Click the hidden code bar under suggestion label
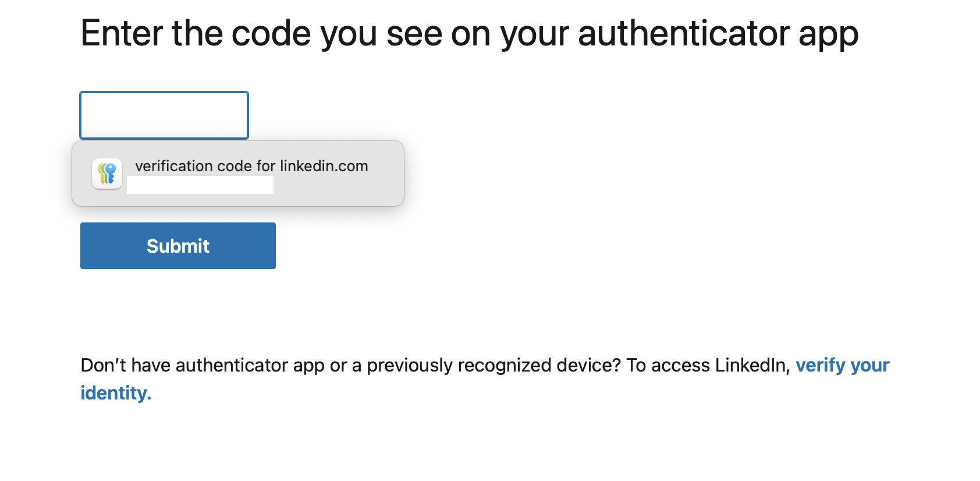980x481 pixels. [200, 185]
